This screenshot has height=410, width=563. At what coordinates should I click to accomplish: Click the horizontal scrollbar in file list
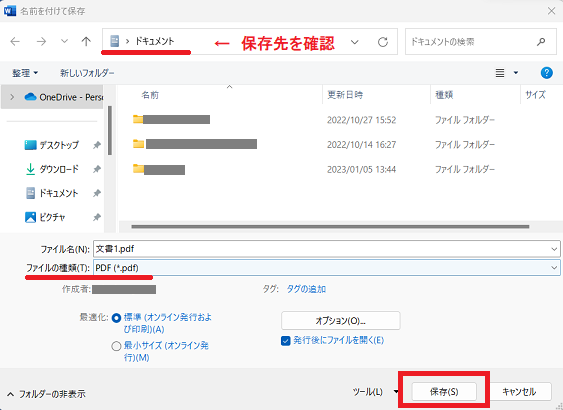tap(330, 227)
